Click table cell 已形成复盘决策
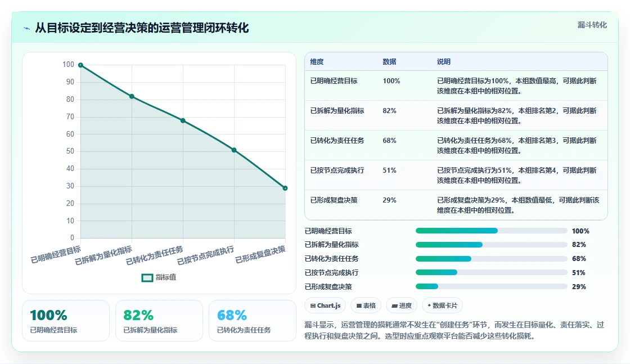Screen dimensions: 630x364 (334, 200)
